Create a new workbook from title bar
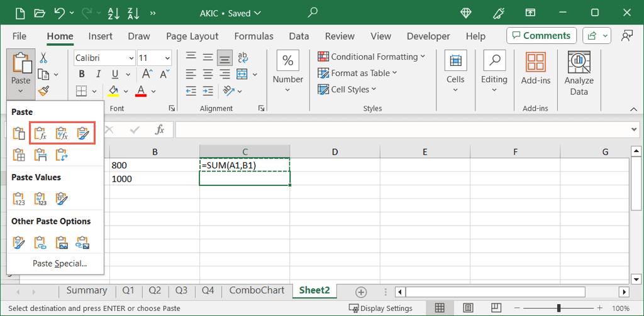This screenshot has height=316, width=644. coord(19,13)
